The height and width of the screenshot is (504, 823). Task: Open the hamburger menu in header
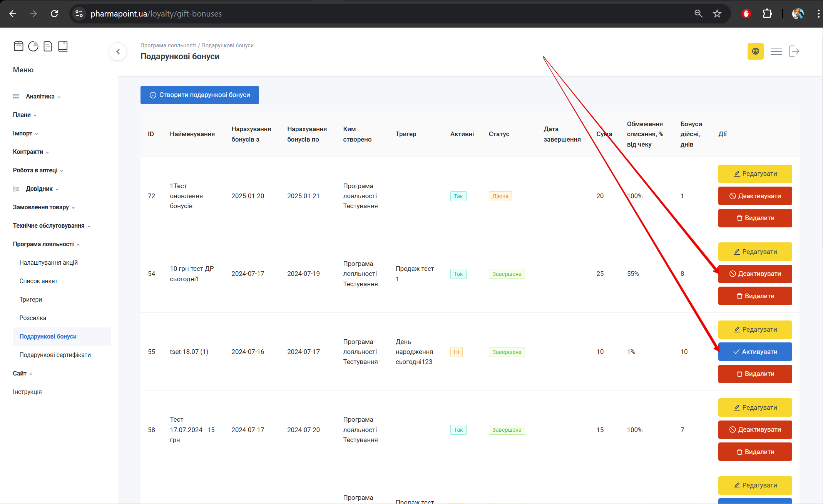click(776, 51)
